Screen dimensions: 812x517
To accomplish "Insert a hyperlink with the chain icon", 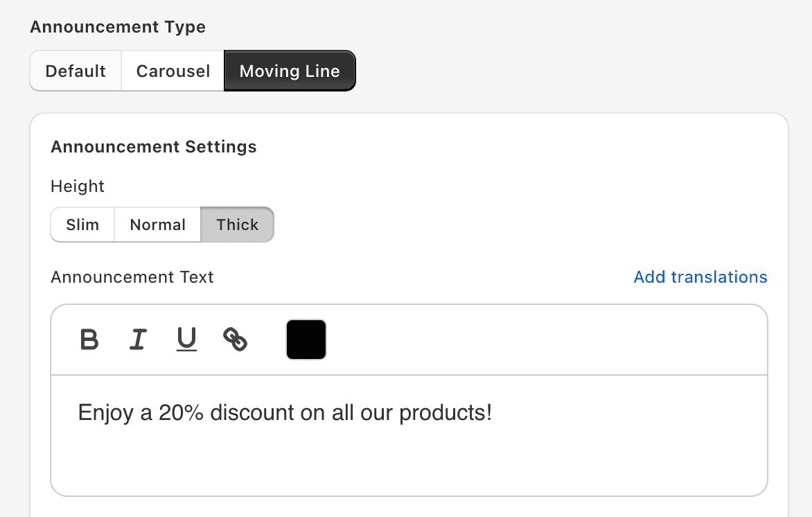I will (x=235, y=340).
